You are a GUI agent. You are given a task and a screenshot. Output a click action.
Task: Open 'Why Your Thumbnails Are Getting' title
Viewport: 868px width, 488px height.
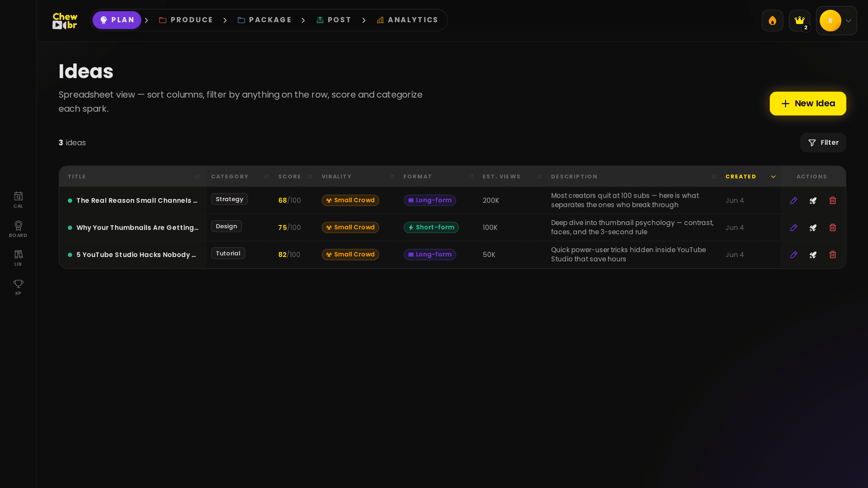pos(137,228)
